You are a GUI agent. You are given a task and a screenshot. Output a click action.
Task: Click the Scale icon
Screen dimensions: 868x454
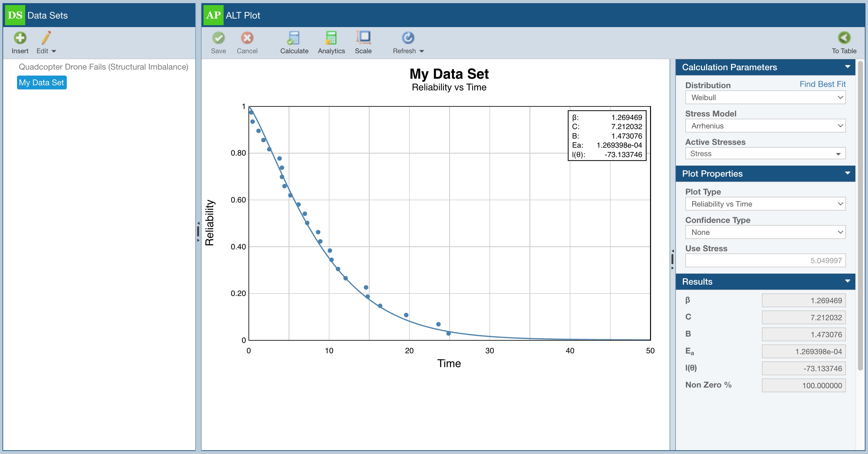363,38
